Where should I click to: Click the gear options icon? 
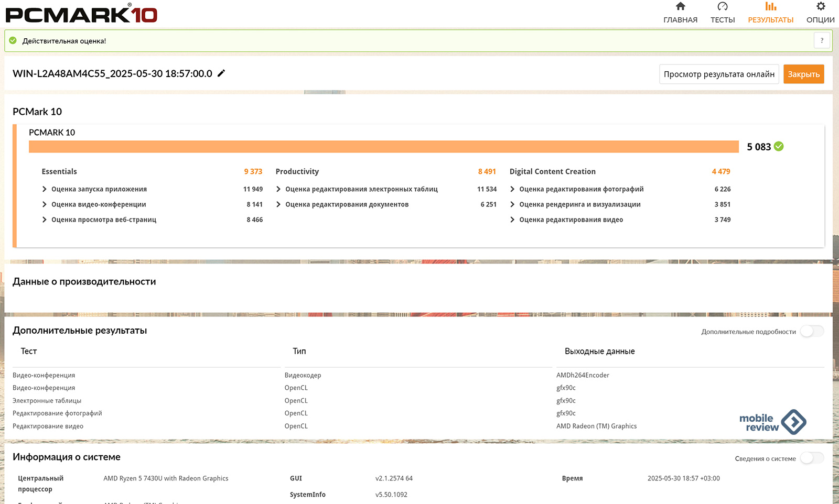pyautogui.click(x=821, y=6)
